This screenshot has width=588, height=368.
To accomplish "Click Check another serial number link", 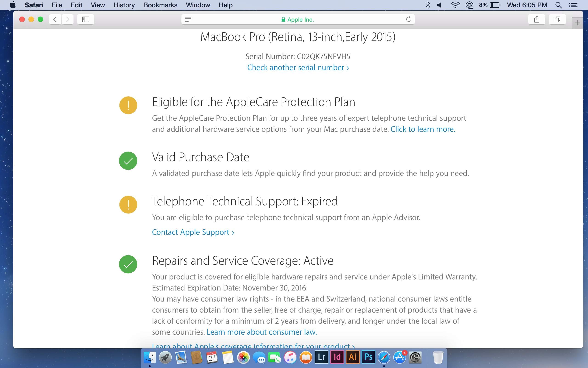I will pos(298,67).
